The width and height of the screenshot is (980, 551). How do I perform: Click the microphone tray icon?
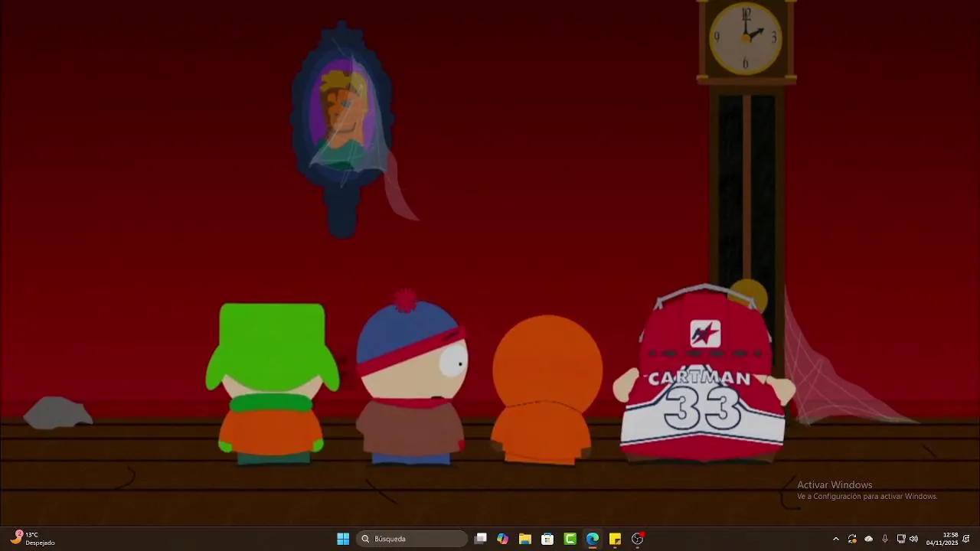click(885, 539)
